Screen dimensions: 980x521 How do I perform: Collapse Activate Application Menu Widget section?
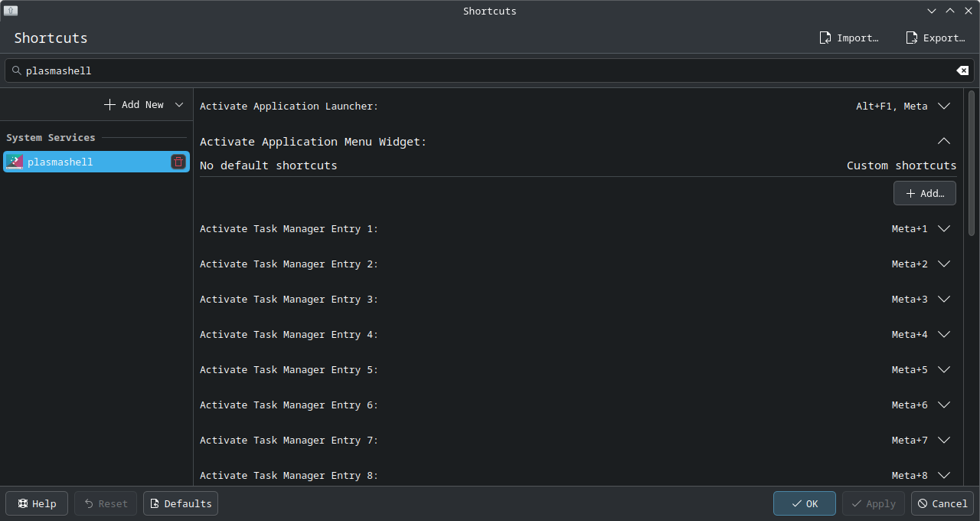click(944, 141)
